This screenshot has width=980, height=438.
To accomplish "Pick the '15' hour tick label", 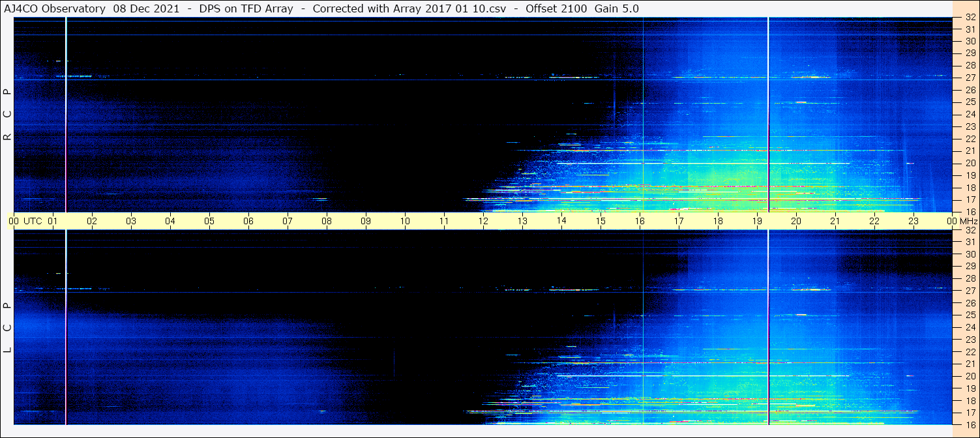I will 601,221.
